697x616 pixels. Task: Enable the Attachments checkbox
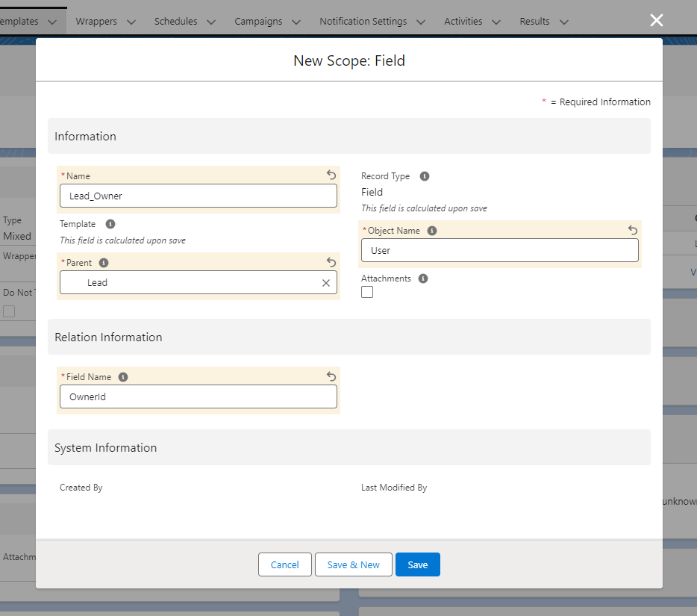[367, 293]
